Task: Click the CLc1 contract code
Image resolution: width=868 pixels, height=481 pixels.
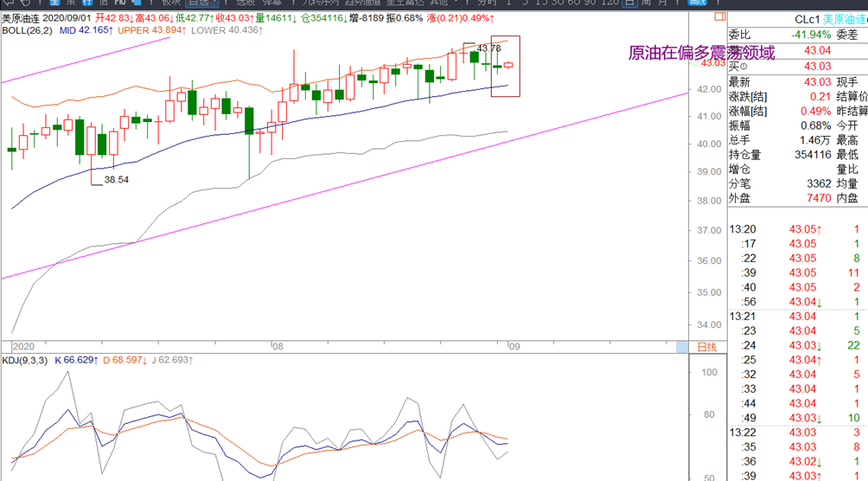Action: [807, 19]
